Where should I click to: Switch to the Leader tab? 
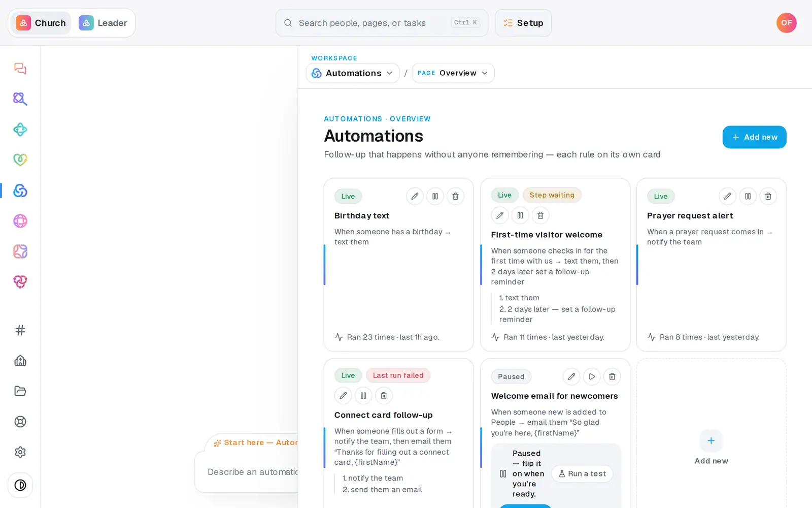click(x=103, y=23)
